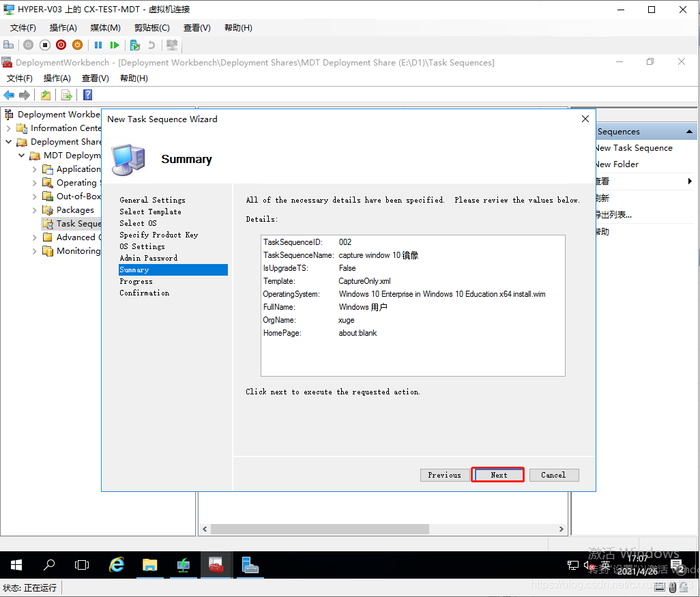Collapse the Sequences actions header

pyautogui.click(x=689, y=132)
